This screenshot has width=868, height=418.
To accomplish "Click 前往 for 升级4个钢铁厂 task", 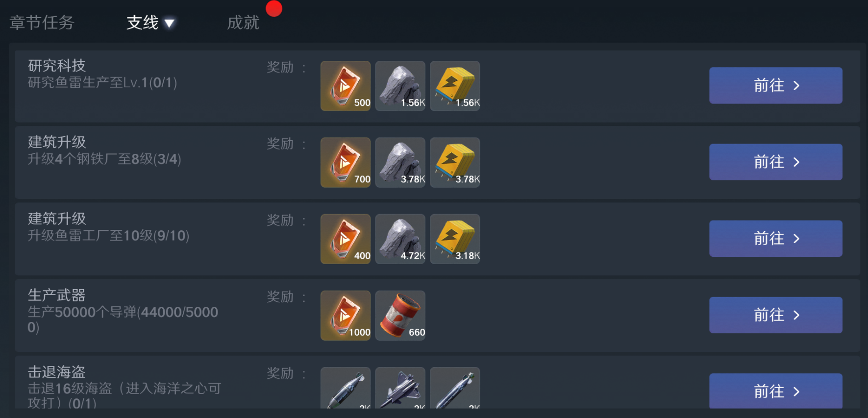I will tap(776, 162).
